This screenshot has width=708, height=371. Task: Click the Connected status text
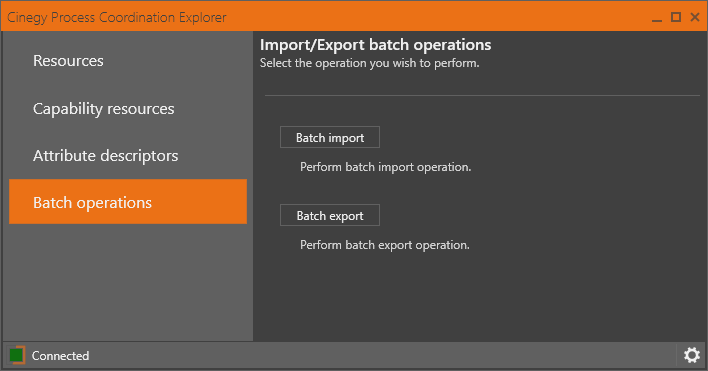pos(61,356)
